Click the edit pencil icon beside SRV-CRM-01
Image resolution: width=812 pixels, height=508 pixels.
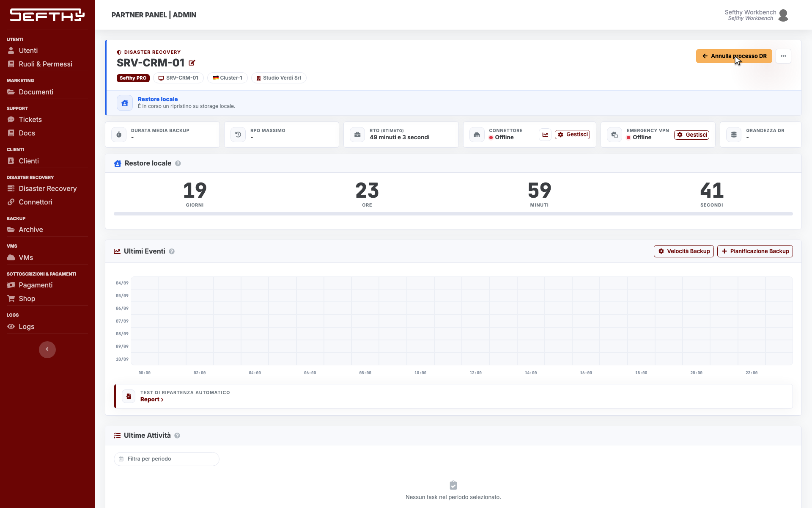[192, 63]
